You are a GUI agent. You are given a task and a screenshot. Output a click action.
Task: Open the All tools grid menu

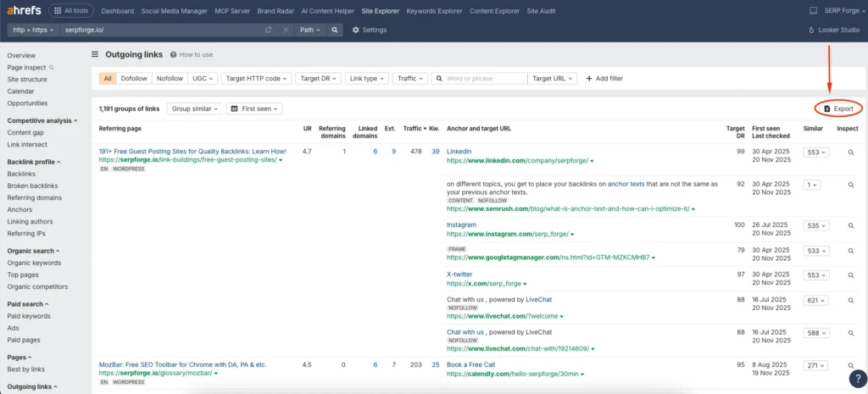coord(71,10)
